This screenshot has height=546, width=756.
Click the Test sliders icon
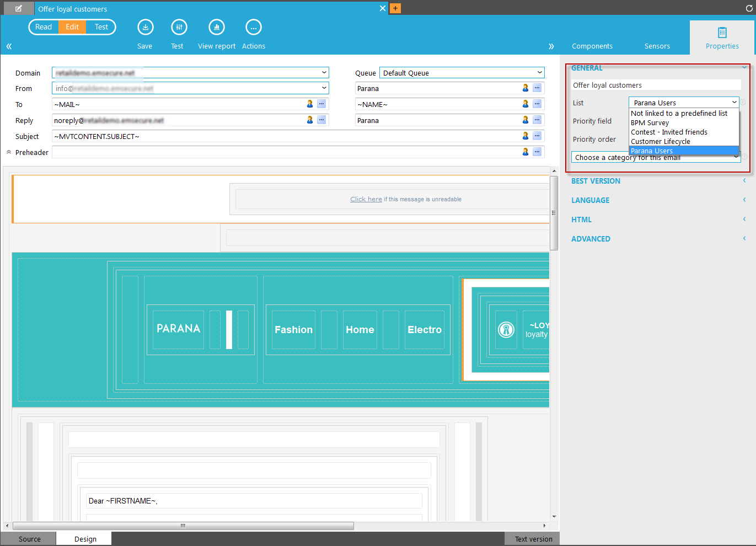(x=179, y=27)
